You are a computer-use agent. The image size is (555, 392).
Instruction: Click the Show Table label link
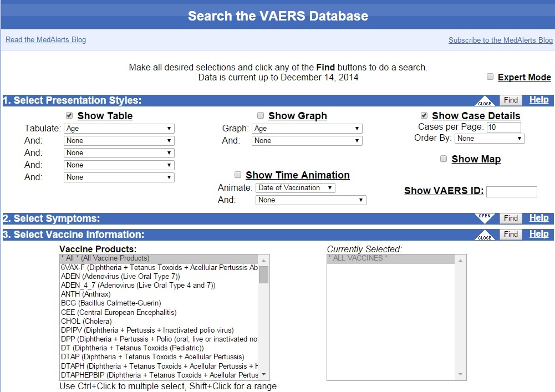click(x=105, y=116)
